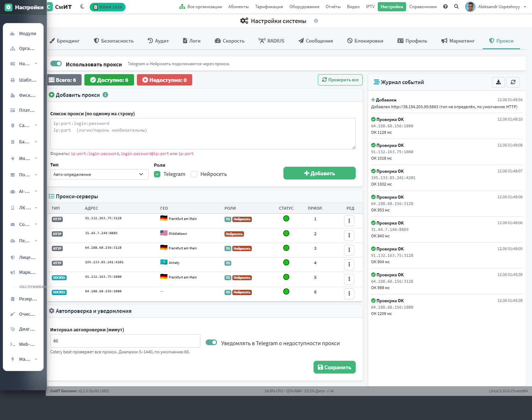Click the Доступно: 6 filter badge
Image resolution: width=532 pixels, height=420 pixels.
click(x=109, y=80)
